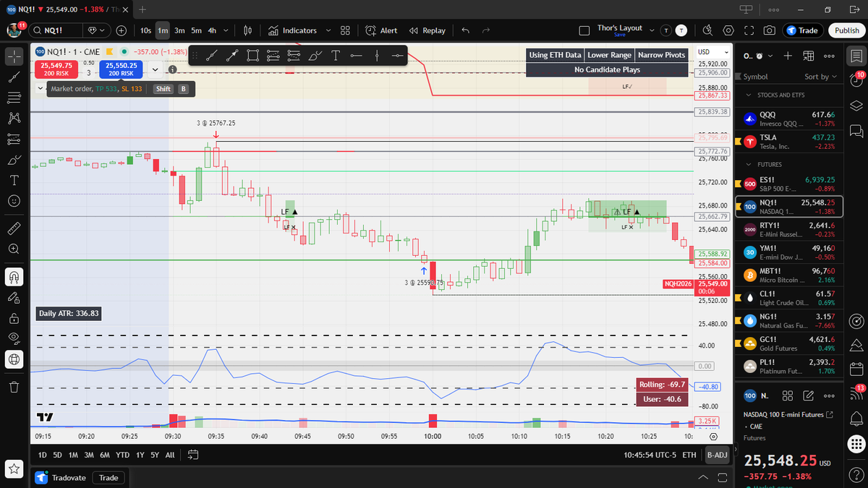
Task: Open indicator templates grid icon
Action: point(345,30)
